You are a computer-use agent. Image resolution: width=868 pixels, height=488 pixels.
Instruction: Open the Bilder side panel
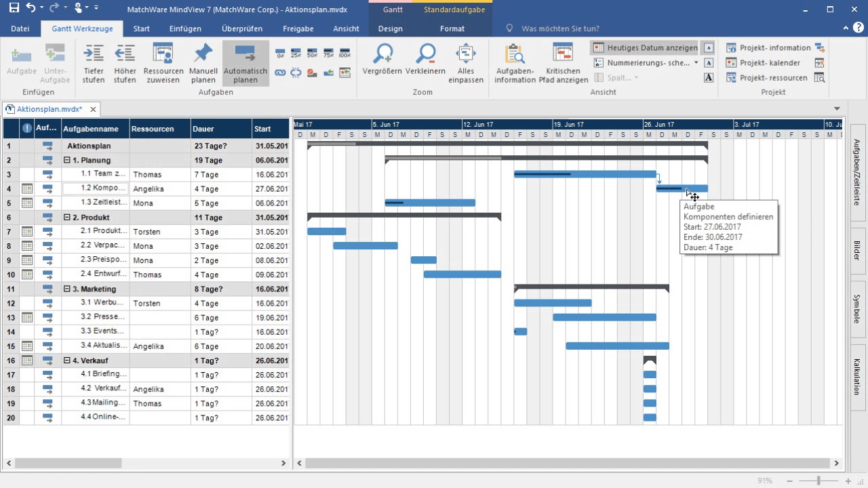857,251
